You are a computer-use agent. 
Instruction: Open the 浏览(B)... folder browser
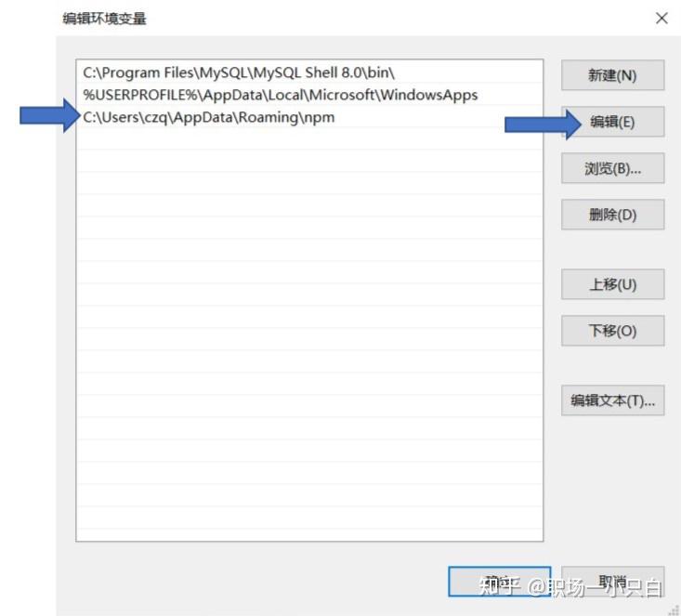click(612, 168)
